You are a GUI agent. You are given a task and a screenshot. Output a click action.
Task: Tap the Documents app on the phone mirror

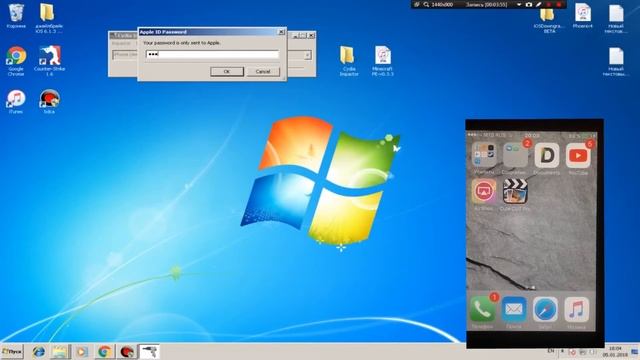pos(547,155)
